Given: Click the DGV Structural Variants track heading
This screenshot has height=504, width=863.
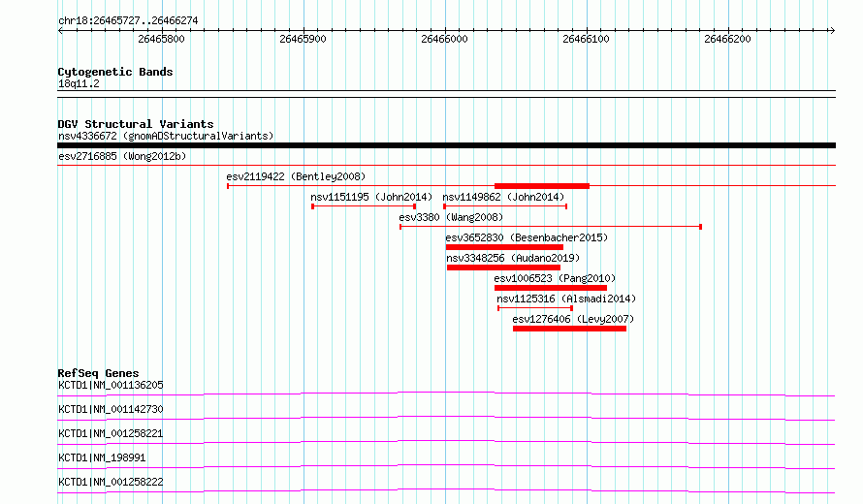Looking at the screenshot, I should (136, 124).
